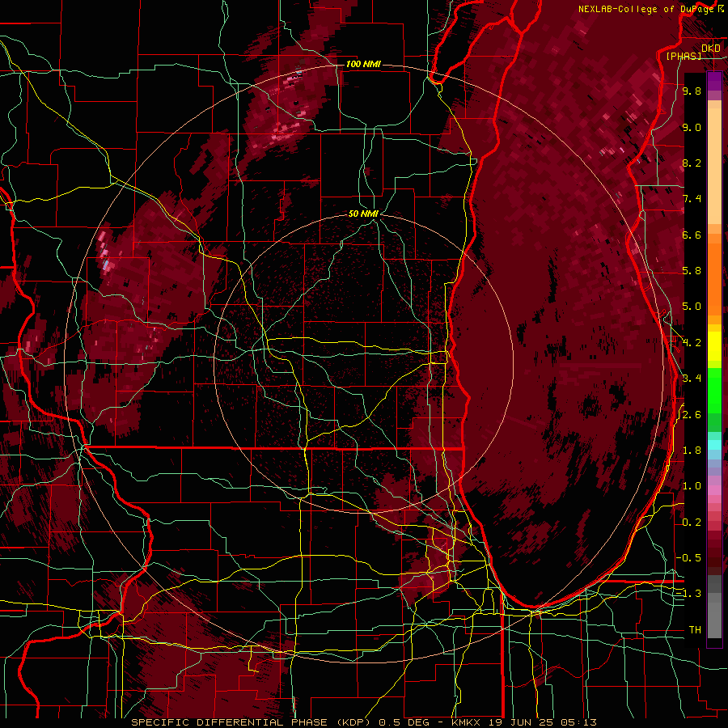Click the 6.6 scale value

pyautogui.click(x=692, y=235)
